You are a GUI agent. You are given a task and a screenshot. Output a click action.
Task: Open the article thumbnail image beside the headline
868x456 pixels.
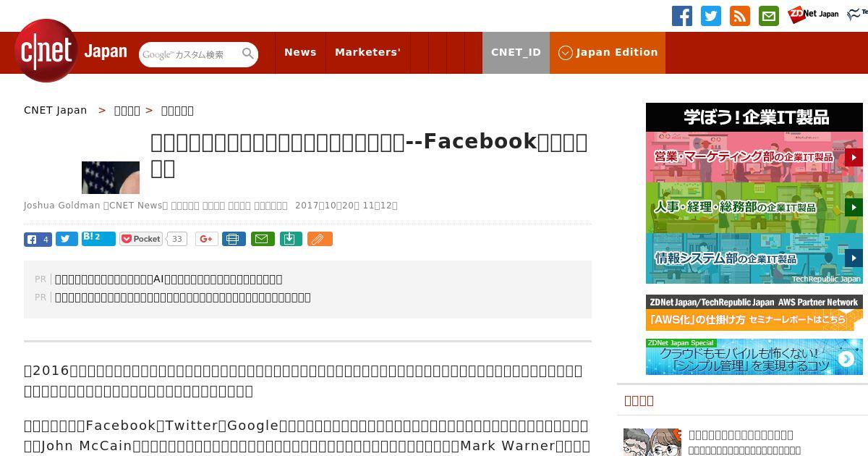(x=111, y=177)
